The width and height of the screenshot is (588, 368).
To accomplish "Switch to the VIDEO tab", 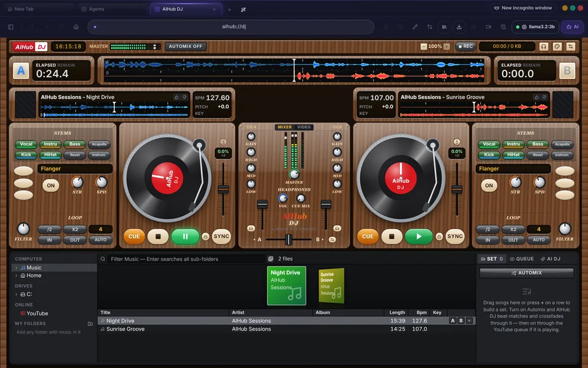I will tap(304, 128).
